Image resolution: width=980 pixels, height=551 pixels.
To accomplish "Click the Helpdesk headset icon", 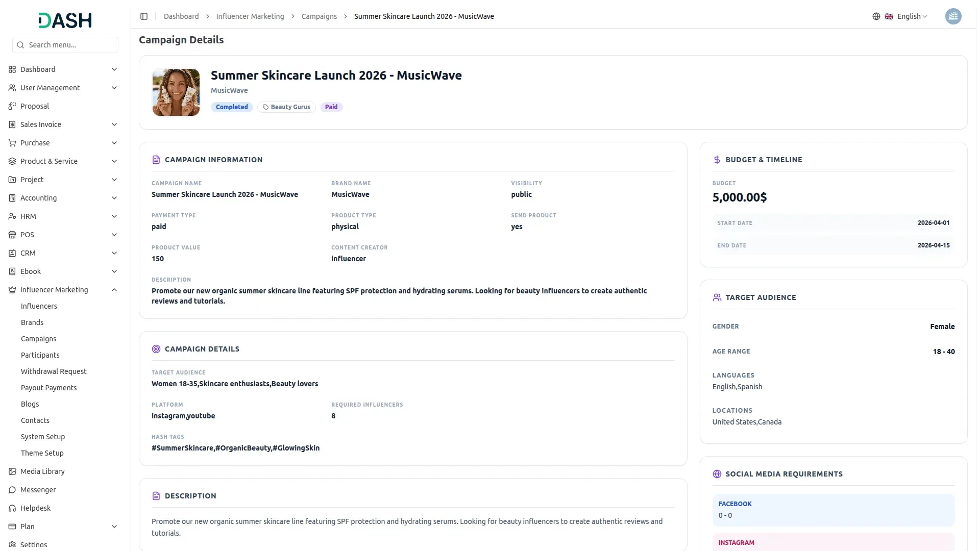I will tap(12, 508).
